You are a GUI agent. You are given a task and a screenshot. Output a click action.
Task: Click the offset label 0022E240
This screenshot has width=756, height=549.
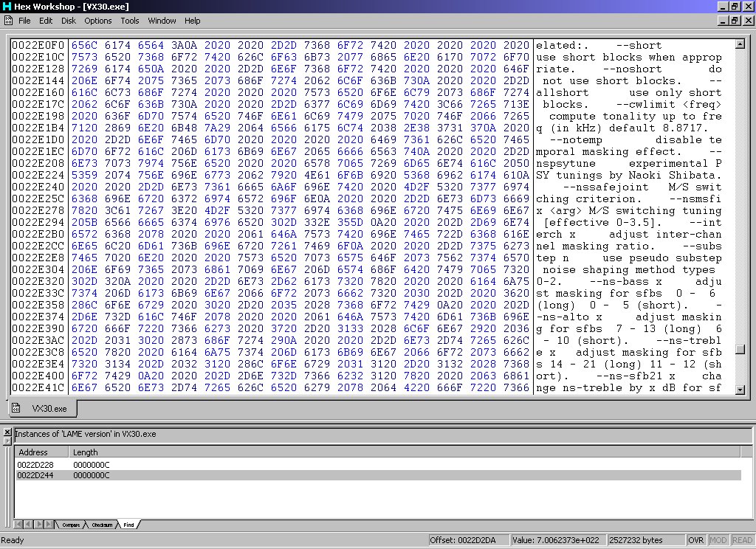tap(38, 187)
